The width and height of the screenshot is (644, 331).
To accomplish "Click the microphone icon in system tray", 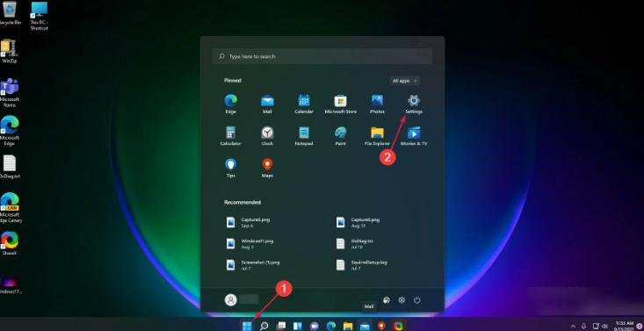I will tap(584, 326).
